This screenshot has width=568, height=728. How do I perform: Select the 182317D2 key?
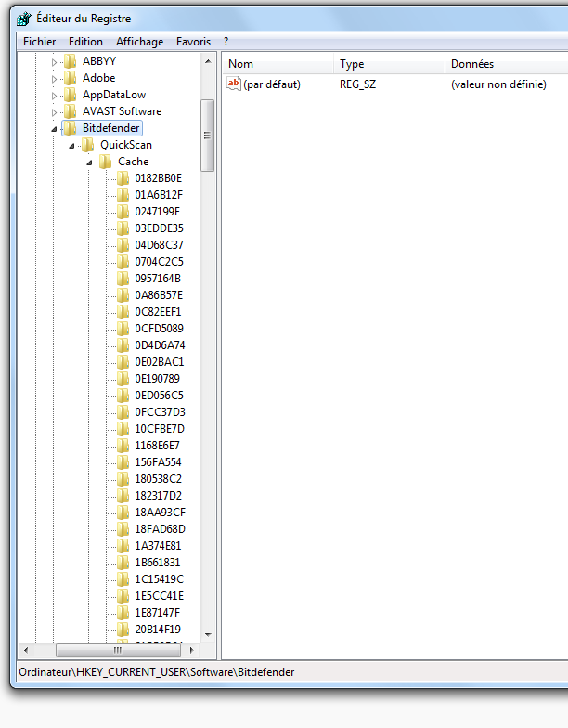(158, 496)
